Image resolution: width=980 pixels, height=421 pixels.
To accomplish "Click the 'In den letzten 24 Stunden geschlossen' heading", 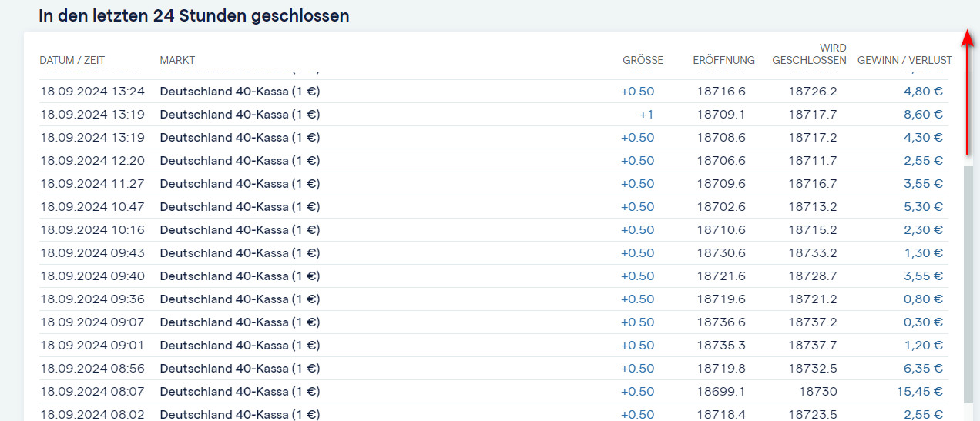I will tap(193, 15).
